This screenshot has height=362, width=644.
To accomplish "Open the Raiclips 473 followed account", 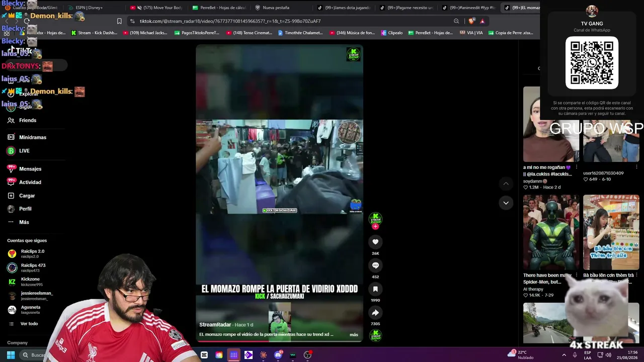I will tap(27, 268).
